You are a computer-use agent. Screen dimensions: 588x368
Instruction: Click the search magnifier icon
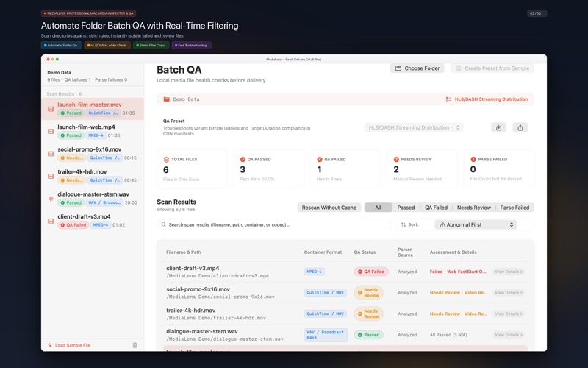(163, 224)
